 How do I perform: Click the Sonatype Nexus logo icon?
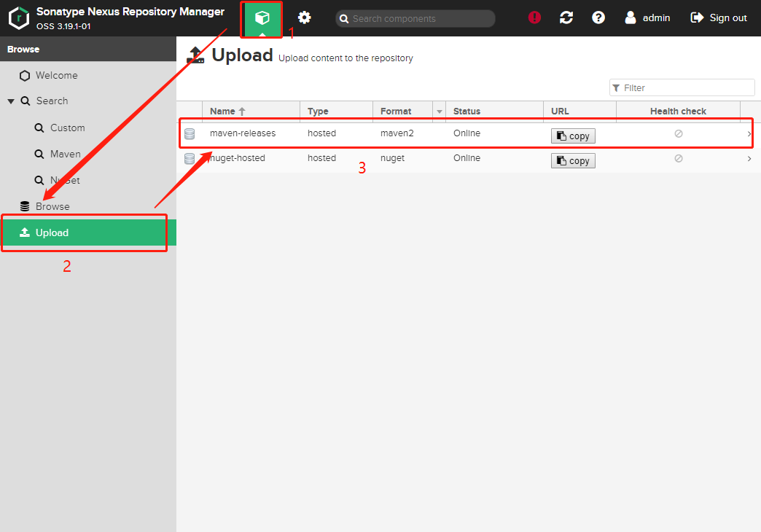coord(18,18)
